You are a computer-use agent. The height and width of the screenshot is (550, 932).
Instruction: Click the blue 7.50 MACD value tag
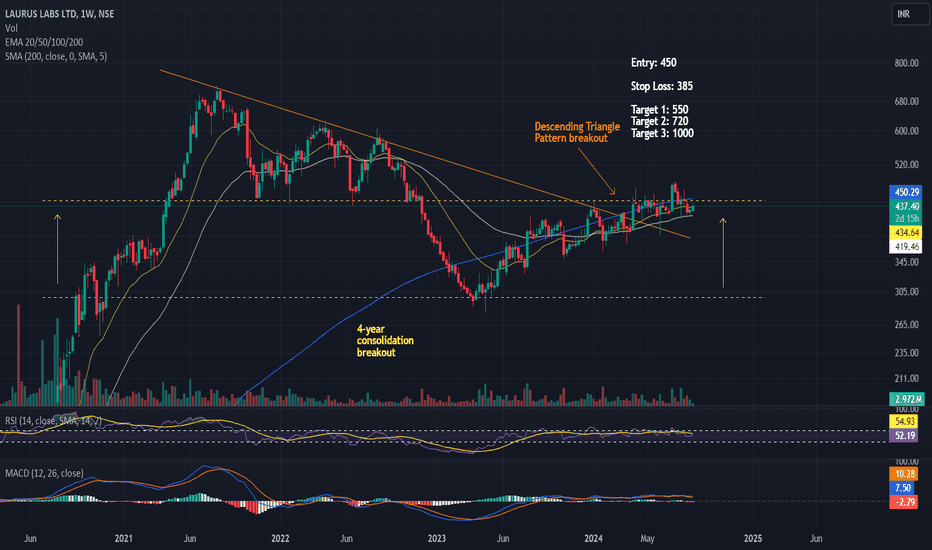click(x=903, y=488)
